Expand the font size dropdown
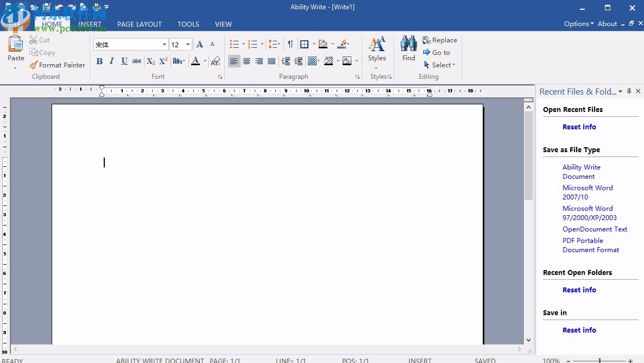The height and width of the screenshot is (363, 644). pyautogui.click(x=188, y=44)
